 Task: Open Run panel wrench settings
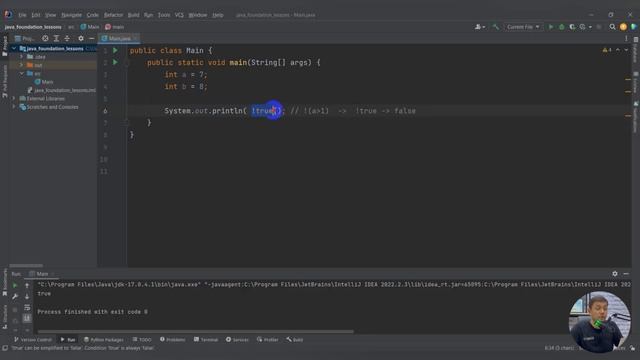click(15, 297)
